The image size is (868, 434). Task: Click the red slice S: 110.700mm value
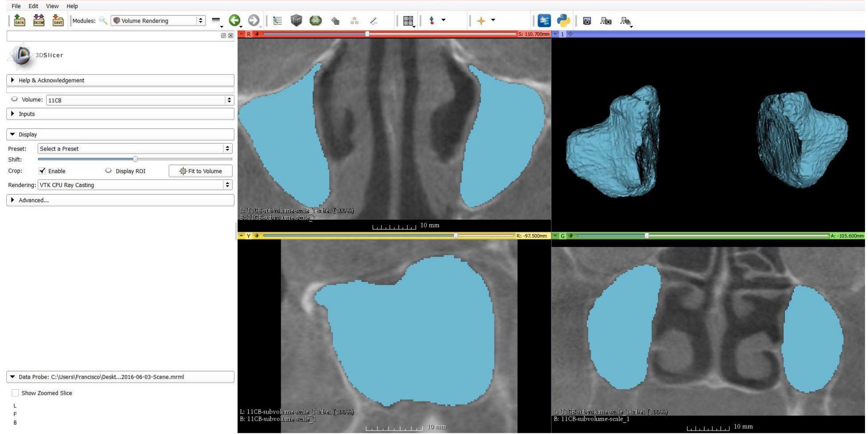534,34
